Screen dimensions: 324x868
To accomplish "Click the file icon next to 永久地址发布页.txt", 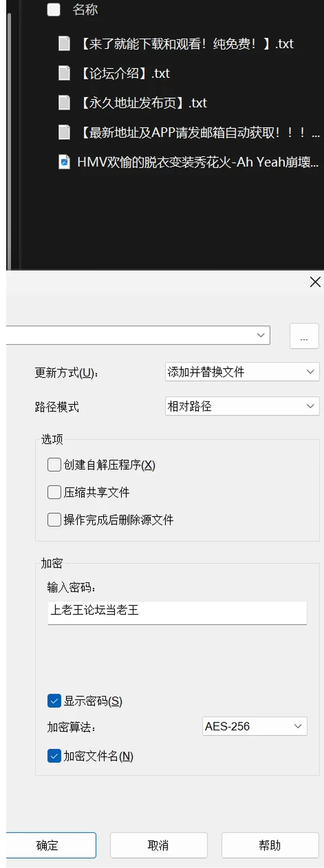I will (64, 103).
